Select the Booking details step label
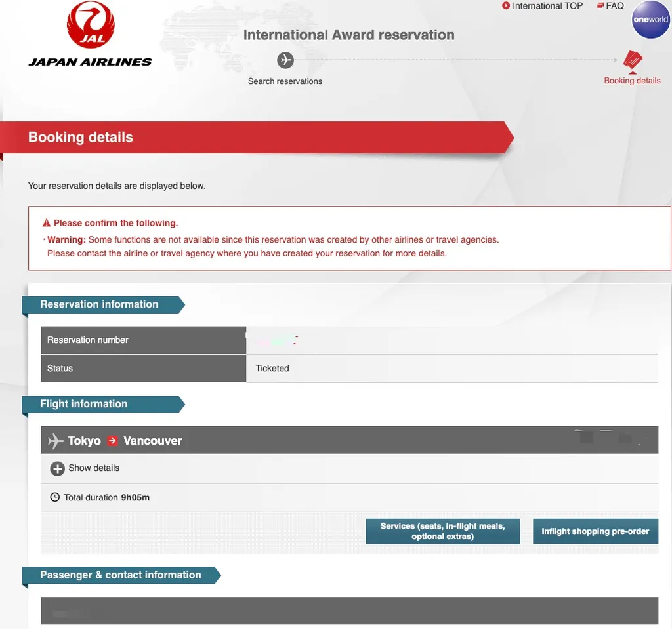 tap(632, 81)
